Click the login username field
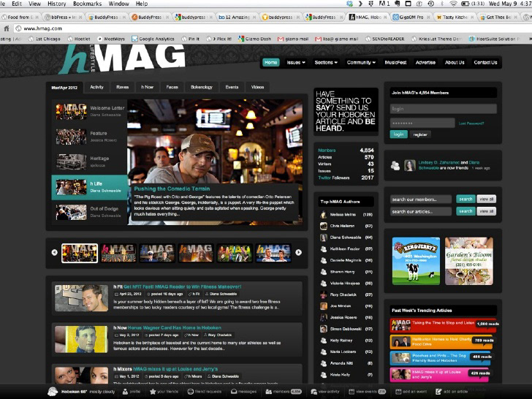Screen dimensions: 532x399 [444, 109]
